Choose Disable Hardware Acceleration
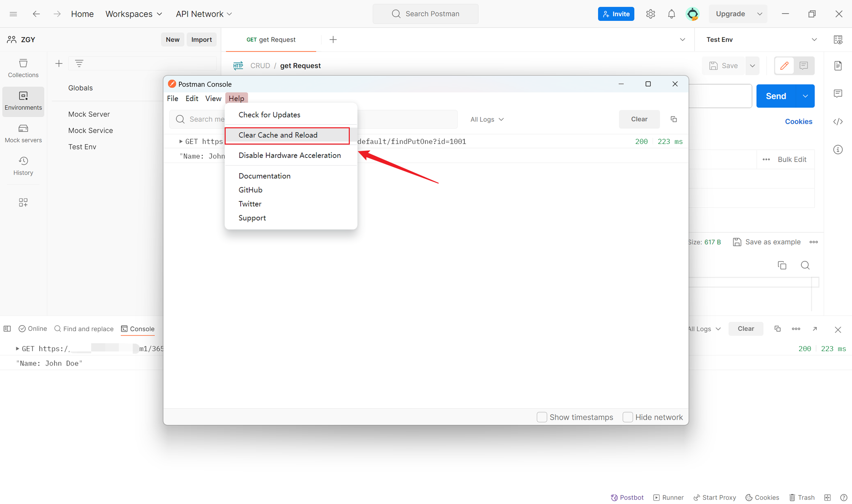The height and width of the screenshot is (504, 852). click(291, 155)
